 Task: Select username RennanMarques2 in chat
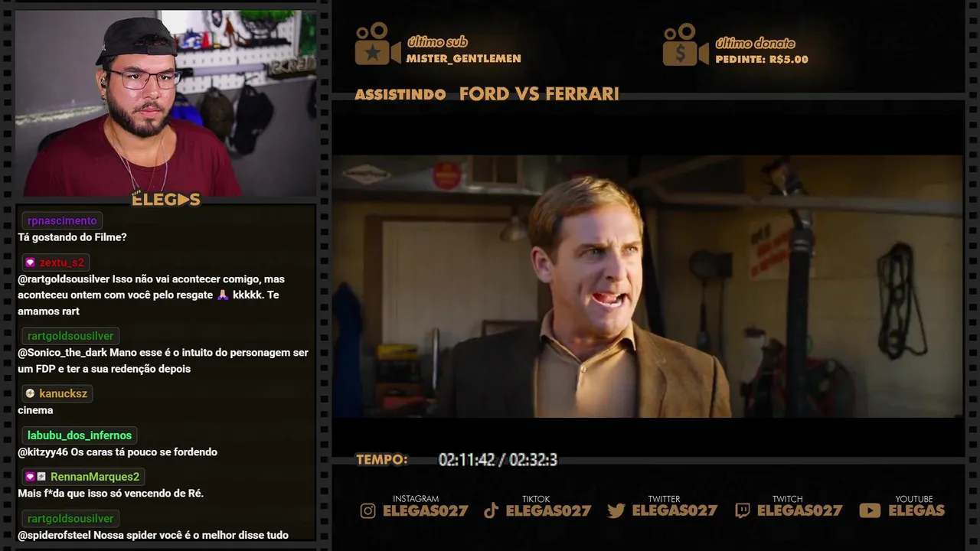pyautogui.click(x=95, y=477)
